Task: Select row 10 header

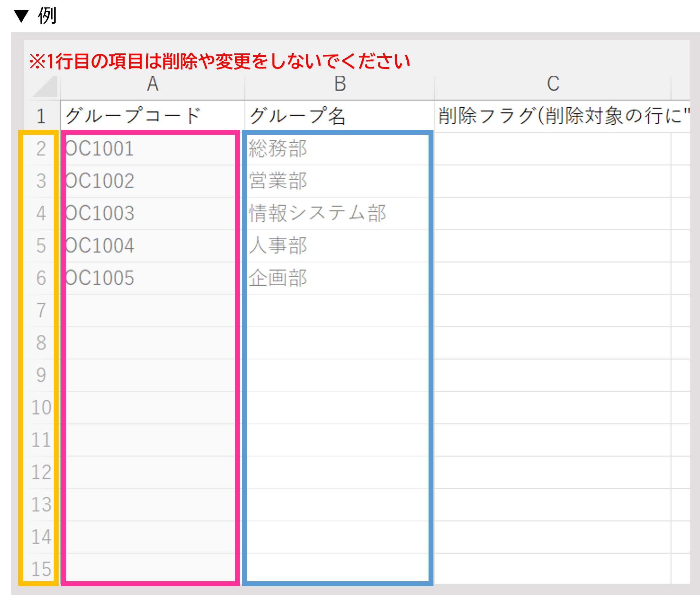Action: coord(41,407)
